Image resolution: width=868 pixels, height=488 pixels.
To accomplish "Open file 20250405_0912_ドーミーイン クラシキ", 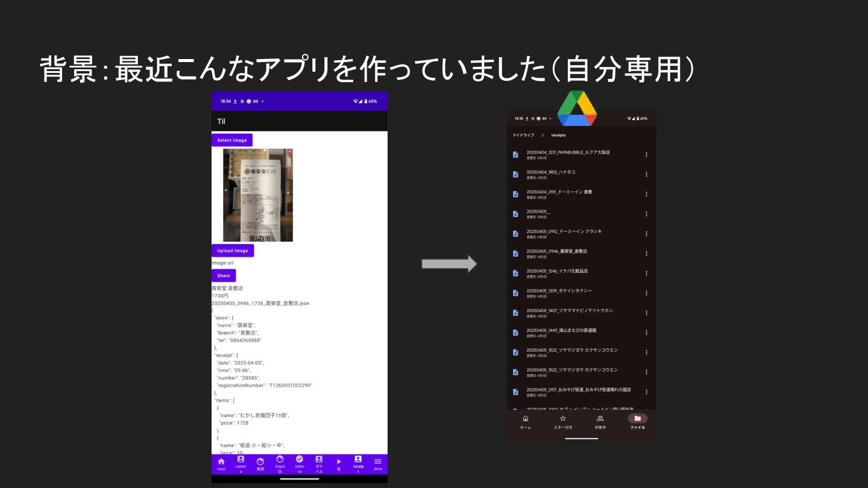I will click(x=581, y=234).
